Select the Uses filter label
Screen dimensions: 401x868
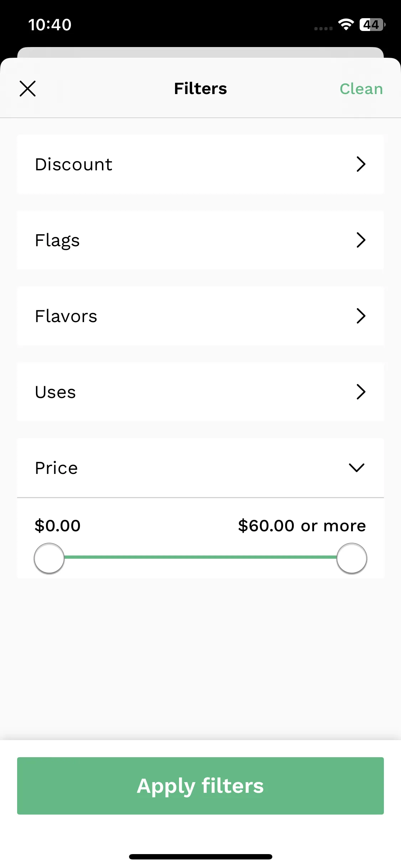click(x=55, y=392)
